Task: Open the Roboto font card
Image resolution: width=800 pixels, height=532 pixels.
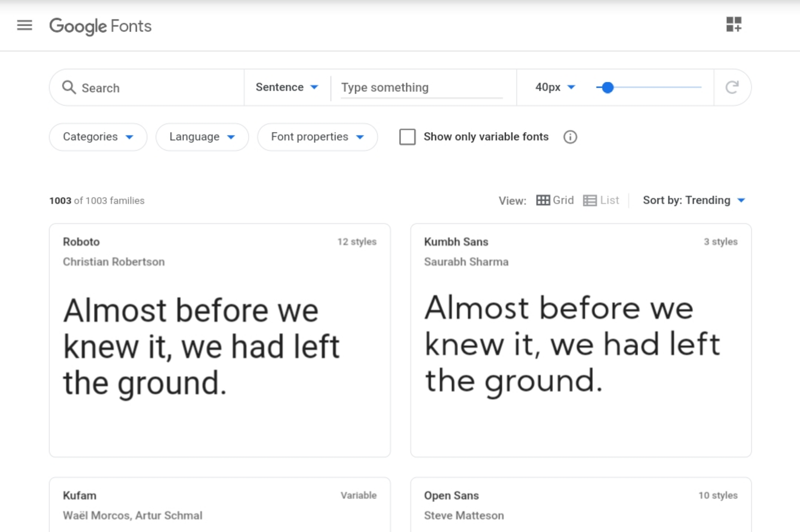Action: (220, 340)
